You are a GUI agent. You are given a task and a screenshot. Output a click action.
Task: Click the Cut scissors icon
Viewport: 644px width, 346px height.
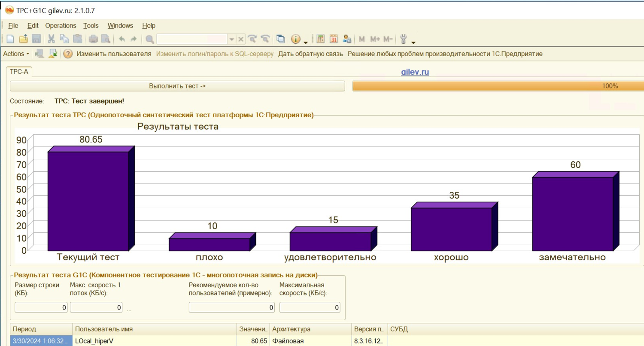click(52, 39)
